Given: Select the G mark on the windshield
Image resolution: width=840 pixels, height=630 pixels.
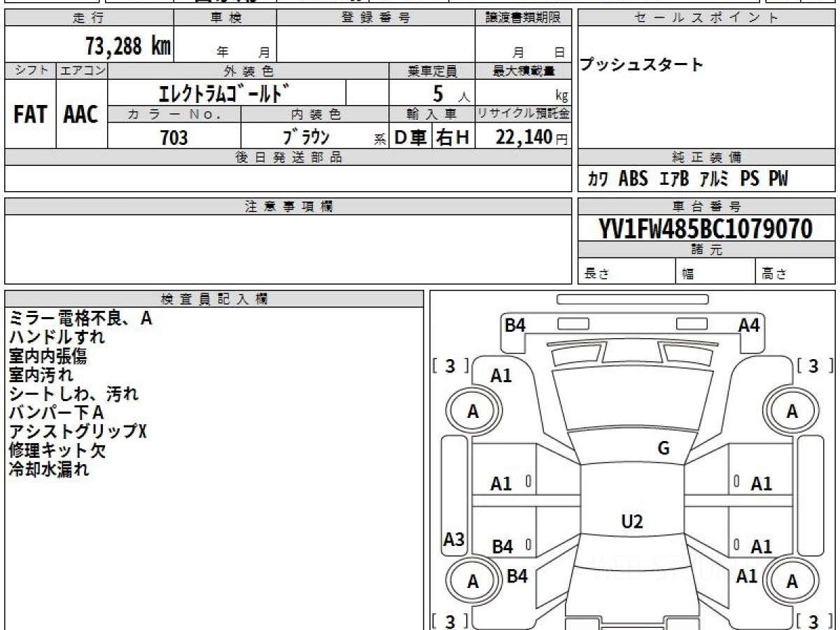Looking at the screenshot, I should click(664, 449).
